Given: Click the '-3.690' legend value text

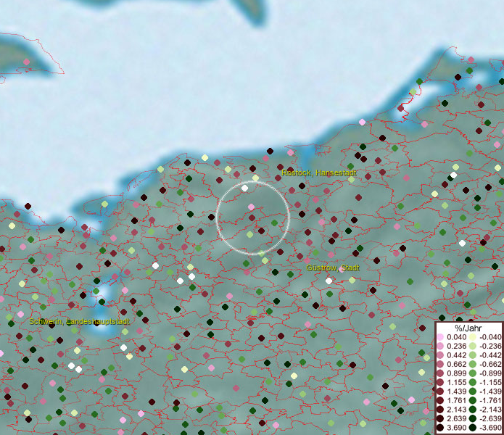Looking at the screenshot, I should coord(490,428).
